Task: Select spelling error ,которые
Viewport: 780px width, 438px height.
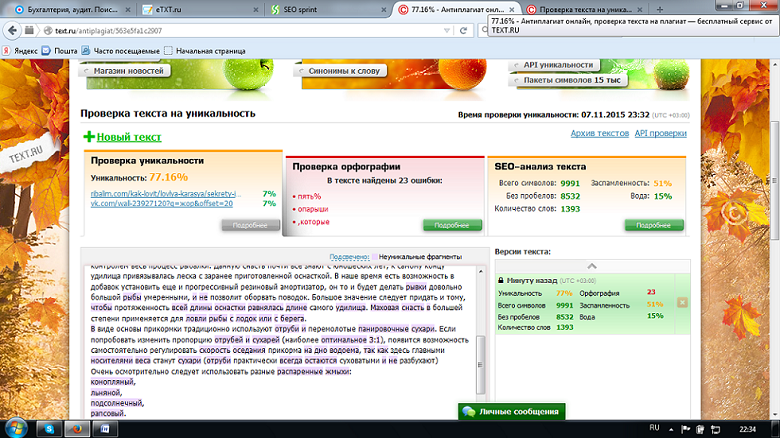Action: [313, 222]
